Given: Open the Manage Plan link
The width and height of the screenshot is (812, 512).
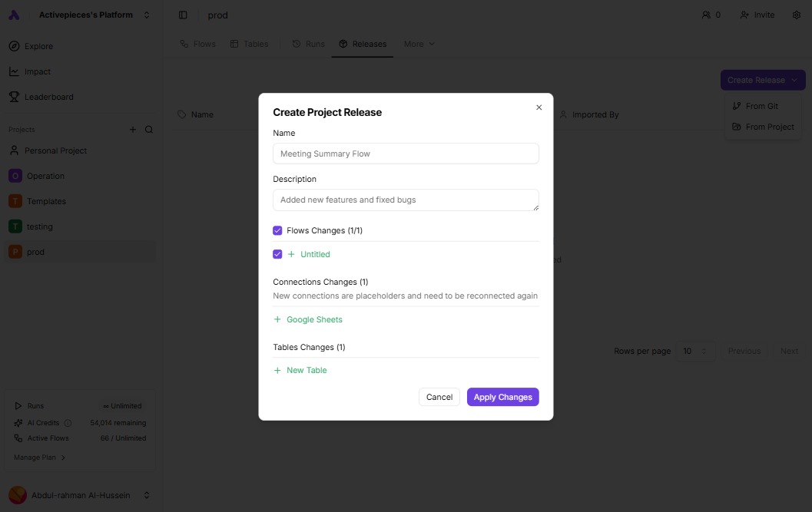Looking at the screenshot, I should point(34,457).
